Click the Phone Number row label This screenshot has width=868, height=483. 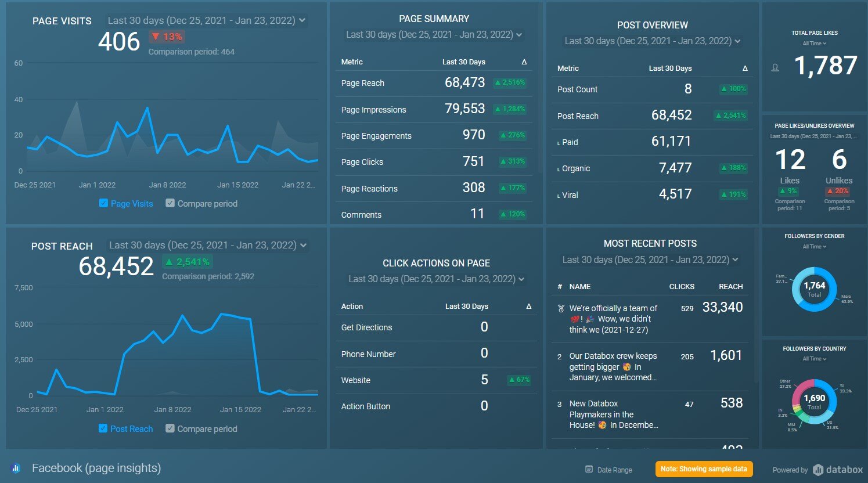[x=368, y=354]
